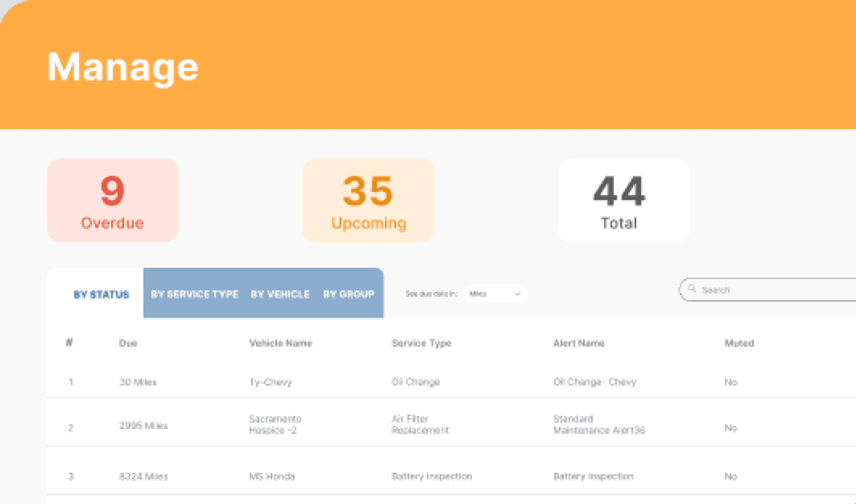This screenshot has height=504, width=856.
Task: Click the Oil Change- Chevy alert name
Action: pyautogui.click(x=595, y=382)
